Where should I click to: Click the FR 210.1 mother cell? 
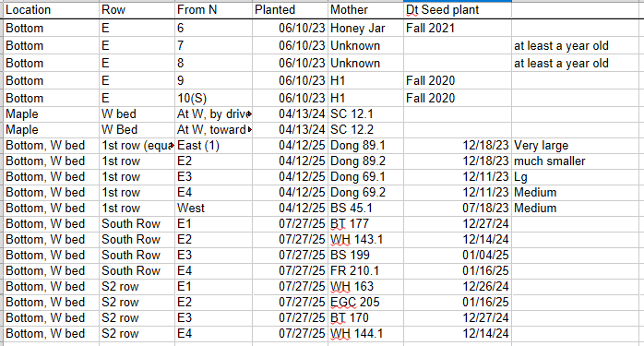coord(366,271)
